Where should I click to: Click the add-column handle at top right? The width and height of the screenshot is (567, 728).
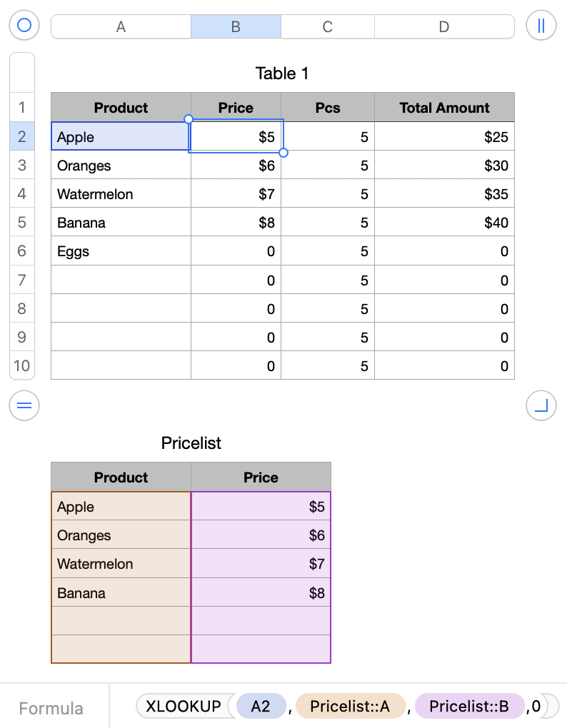(x=541, y=26)
